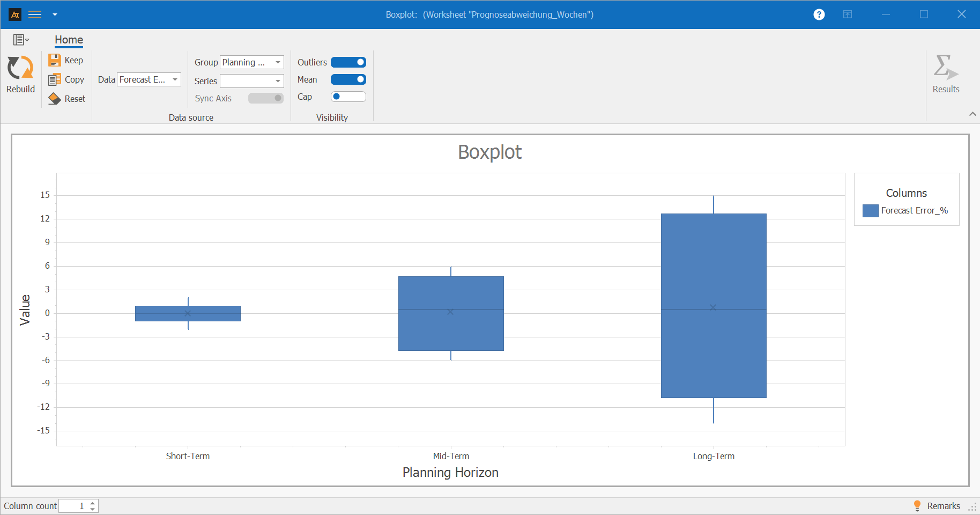Open the quick access toolbar arrow
980x515 pixels.
click(x=55, y=14)
